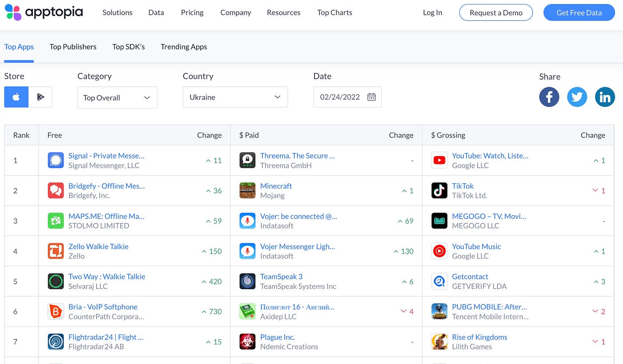Open the Country Ukraine dropdown
This screenshot has height=364, width=623.
(235, 97)
